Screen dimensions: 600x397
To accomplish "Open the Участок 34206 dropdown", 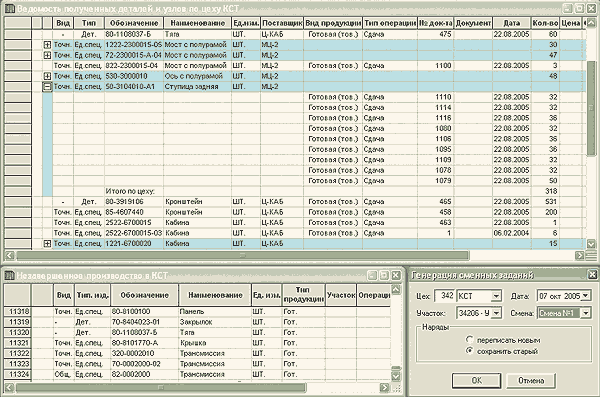I will pyautogui.click(x=496, y=313).
